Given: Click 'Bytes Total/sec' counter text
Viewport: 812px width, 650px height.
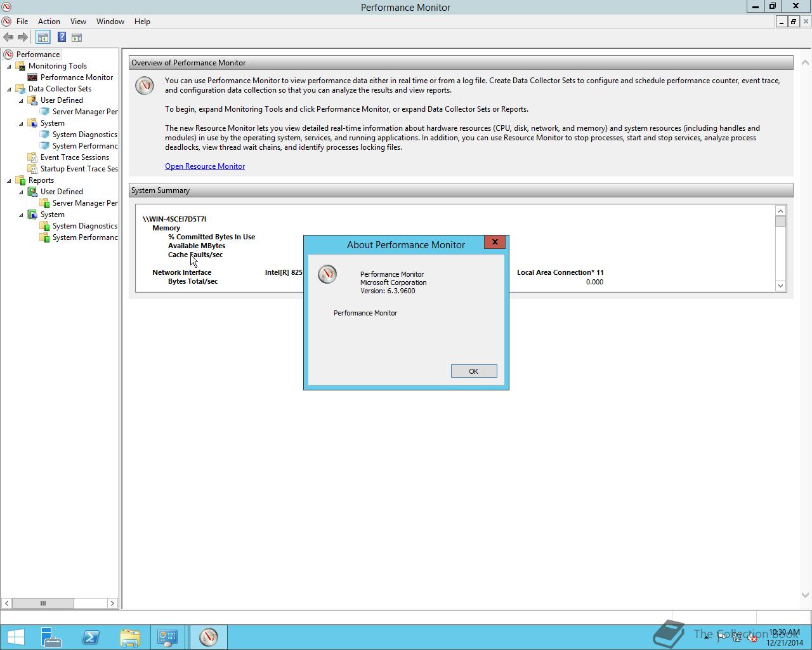Looking at the screenshot, I should [193, 281].
